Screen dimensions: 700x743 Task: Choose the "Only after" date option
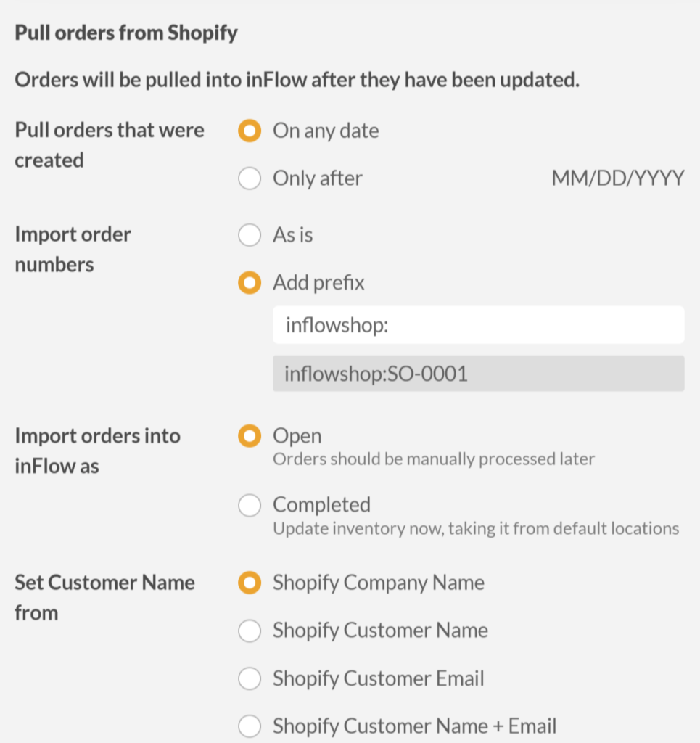250,178
